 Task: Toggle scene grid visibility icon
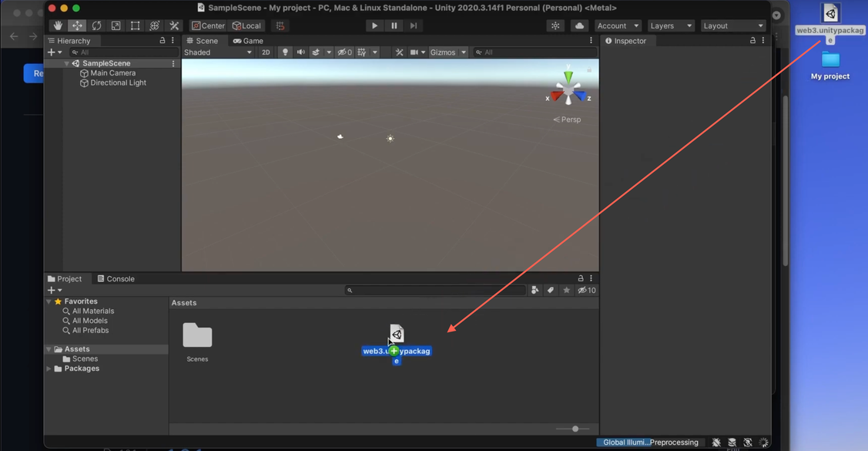[x=361, y=52]
